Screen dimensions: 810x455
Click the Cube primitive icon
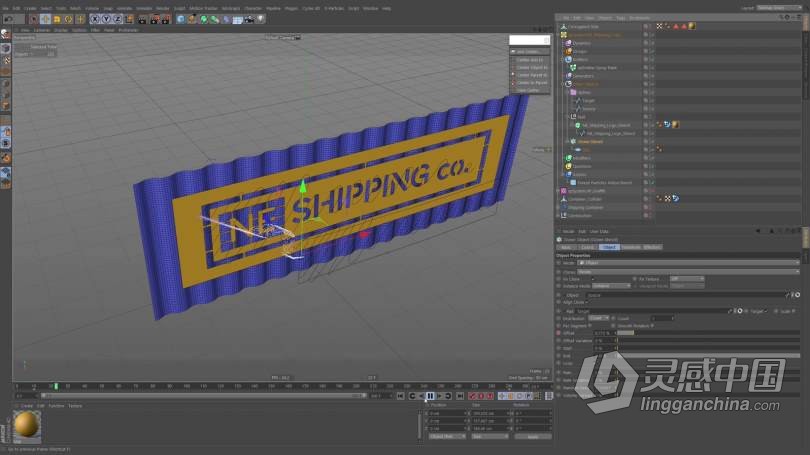(180, 19)
